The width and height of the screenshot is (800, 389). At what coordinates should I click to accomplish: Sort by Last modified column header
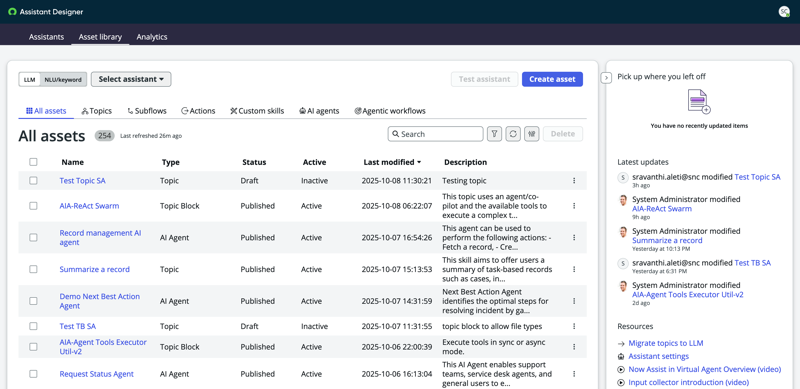tap(392, 162)
